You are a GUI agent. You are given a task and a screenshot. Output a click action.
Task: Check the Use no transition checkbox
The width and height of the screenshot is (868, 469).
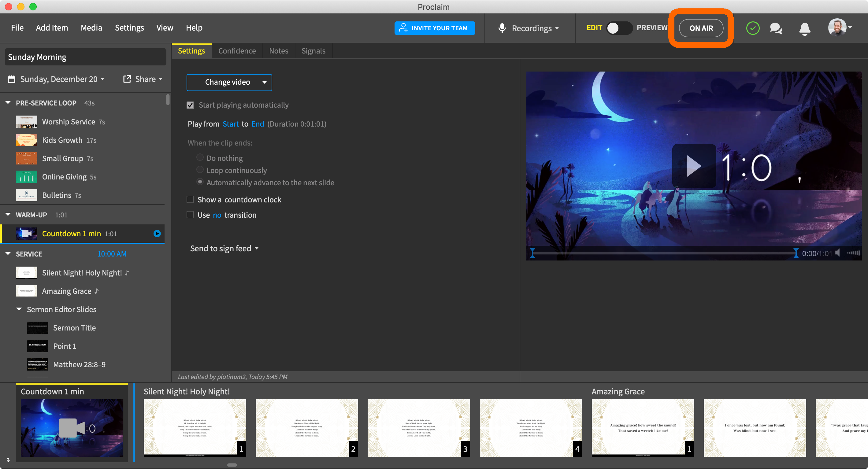pos(190,215)
